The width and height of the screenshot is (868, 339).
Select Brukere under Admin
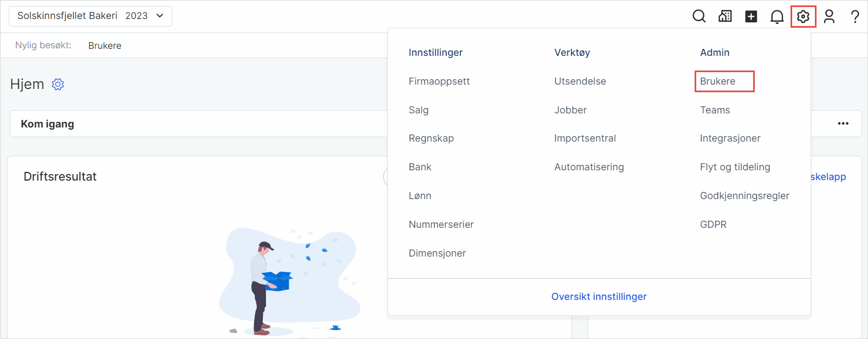coord(717,81)
